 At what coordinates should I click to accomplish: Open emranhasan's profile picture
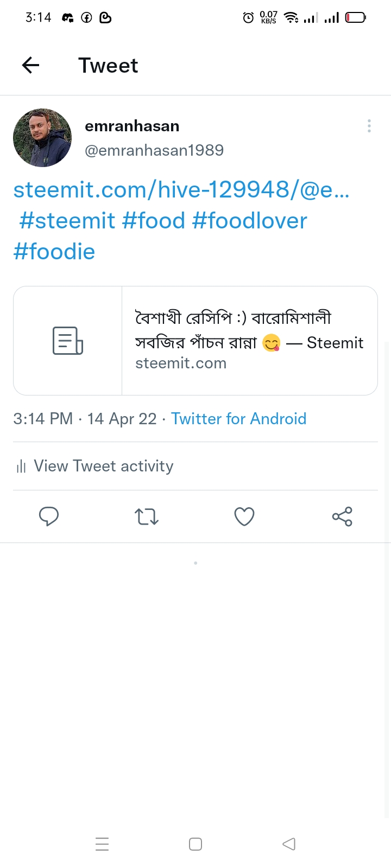42,138
